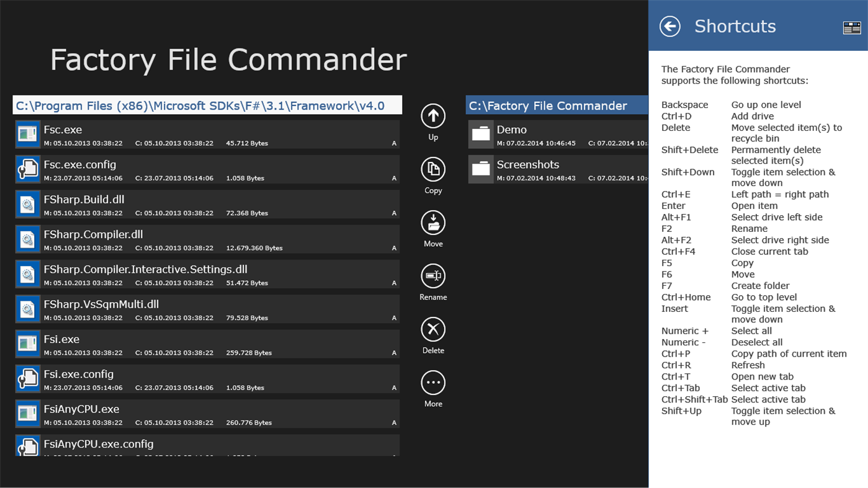The image size is (868, 488).
Task: Select FSharp.Compiler.Interactive.Settings.dll file name
Action: [x=146, y=269]
